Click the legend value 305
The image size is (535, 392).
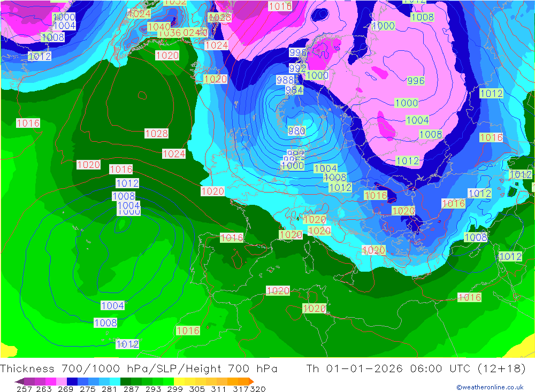click(x=196, y=389)
